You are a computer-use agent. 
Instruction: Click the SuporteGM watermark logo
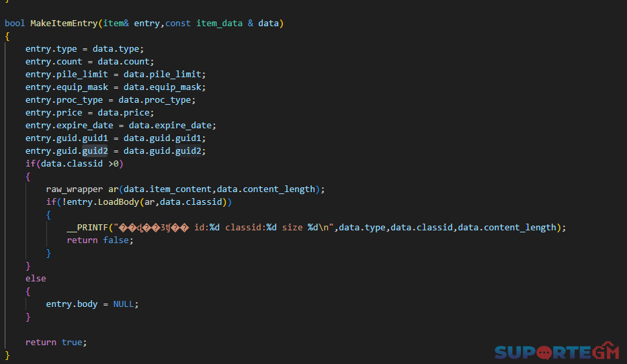pos(556,351)
